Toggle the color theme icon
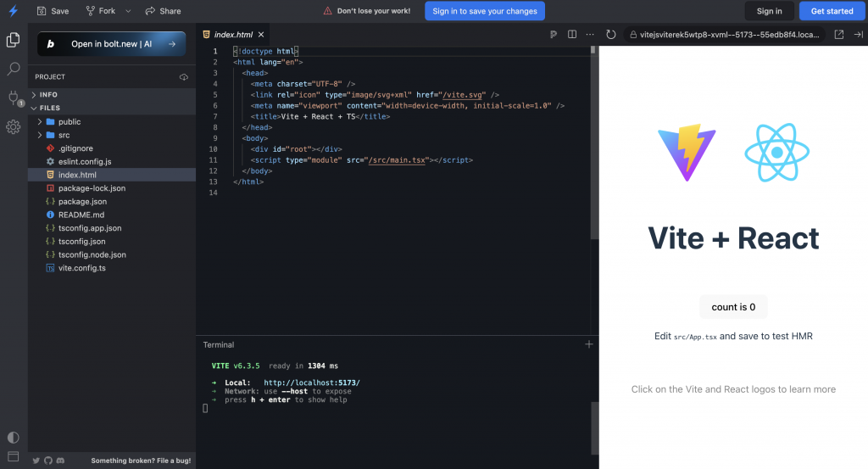Screen dimensions: 868x469 click(14, 438)
